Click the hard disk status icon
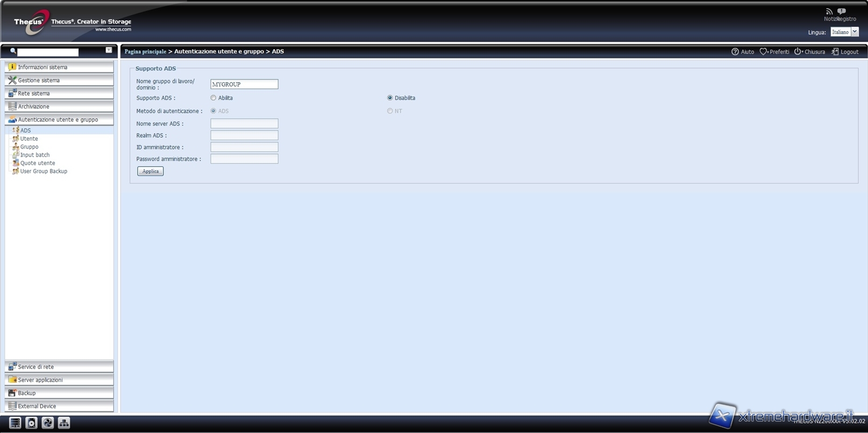Image resolution: width=868 pixels, height=433 pixels. pos(31,423)
